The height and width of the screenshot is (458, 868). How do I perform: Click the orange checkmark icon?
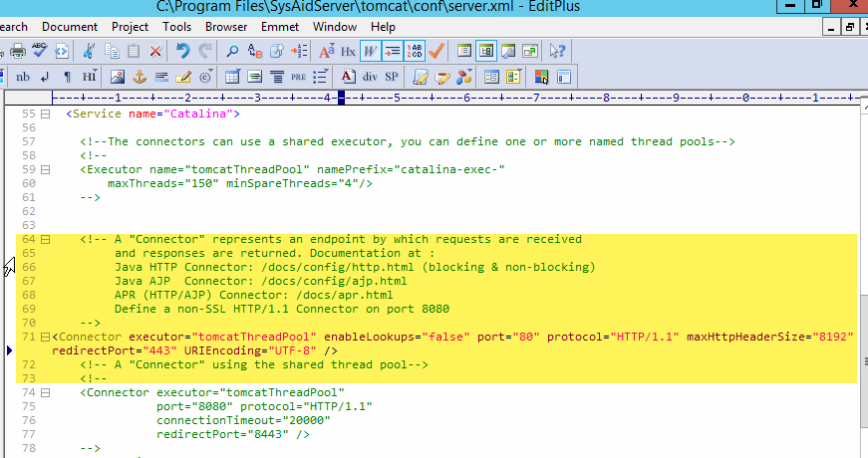(436, 51)
